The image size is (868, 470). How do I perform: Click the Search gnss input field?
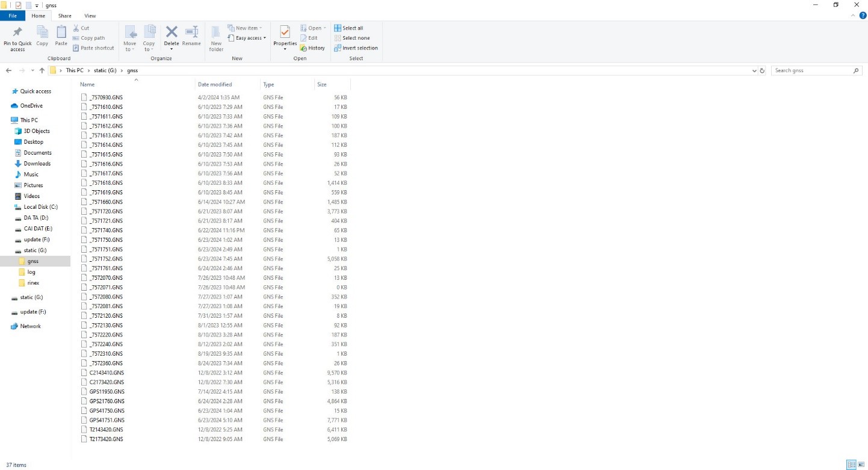coord(811,70)
